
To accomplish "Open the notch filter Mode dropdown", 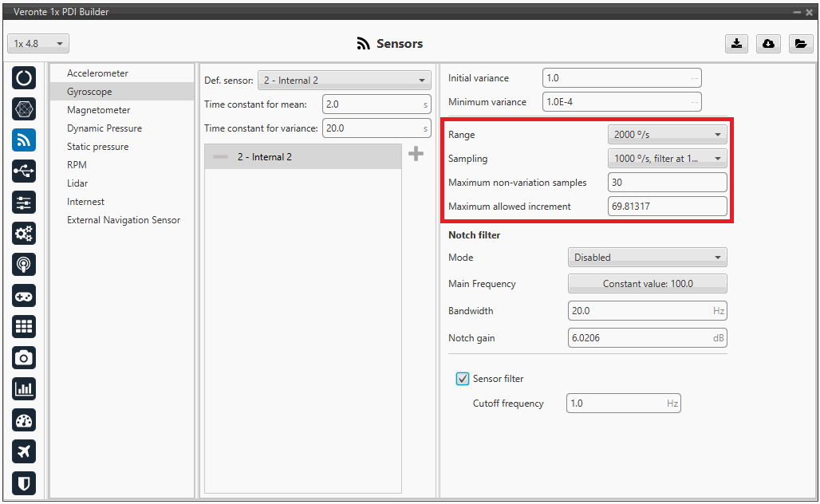I will [647, 258].
